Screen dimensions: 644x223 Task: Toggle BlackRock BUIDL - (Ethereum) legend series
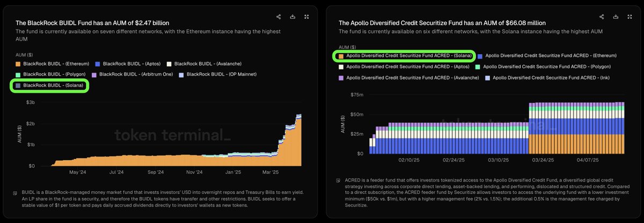tap(52, 63)
